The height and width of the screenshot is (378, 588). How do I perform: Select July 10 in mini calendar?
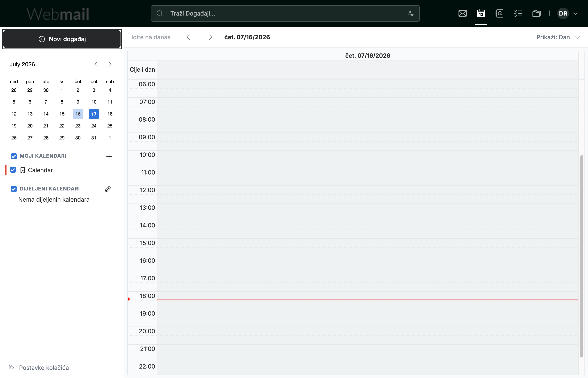(x=94, y=102)
